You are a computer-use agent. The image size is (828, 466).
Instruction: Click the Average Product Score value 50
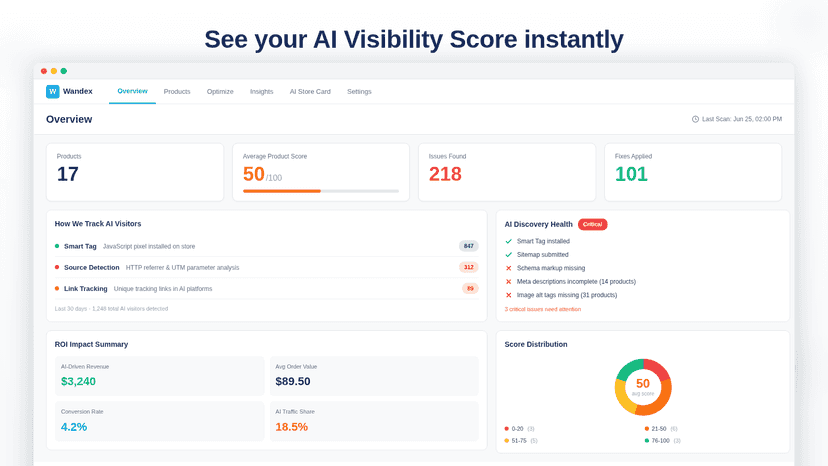253,174
